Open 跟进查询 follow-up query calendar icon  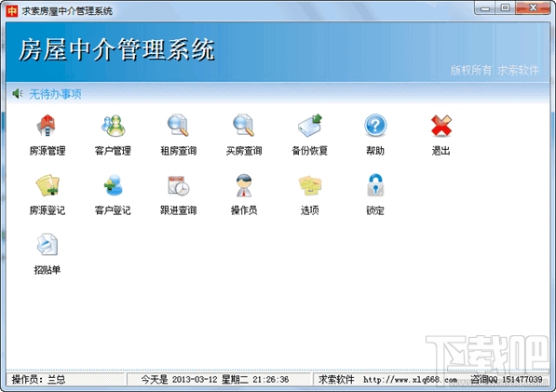(179, 185)
